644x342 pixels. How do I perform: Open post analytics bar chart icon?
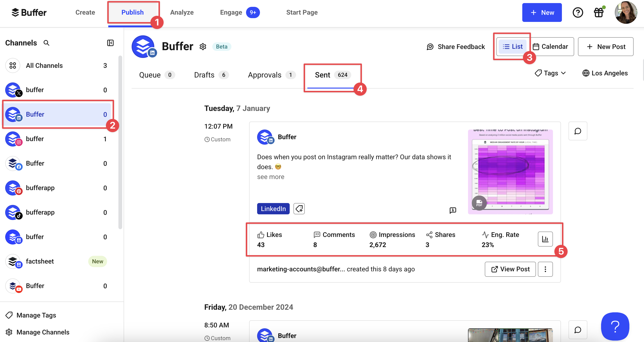[545, 239]
